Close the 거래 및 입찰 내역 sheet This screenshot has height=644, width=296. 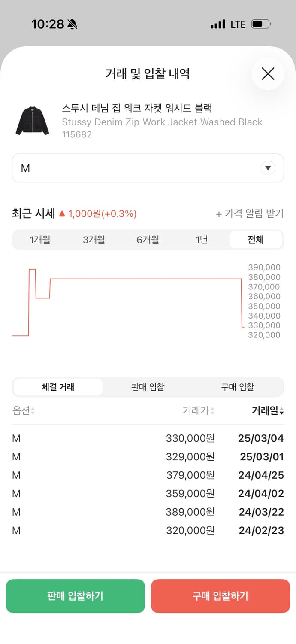coord(268,74)
